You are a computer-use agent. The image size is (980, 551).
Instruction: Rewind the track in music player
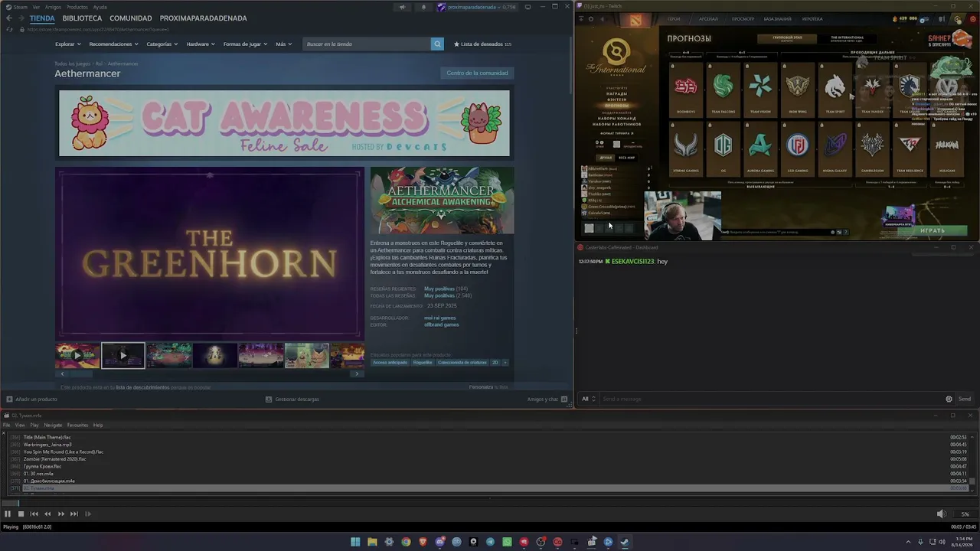(47, 514)
